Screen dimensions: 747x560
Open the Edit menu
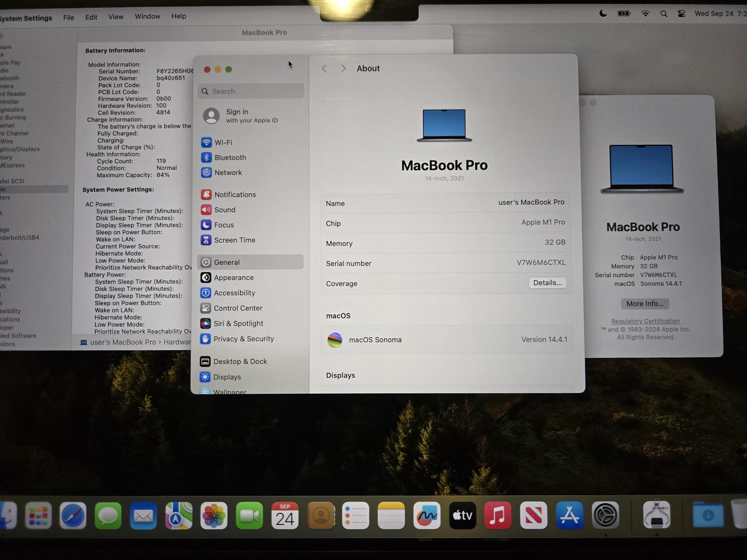coord(91,17)
